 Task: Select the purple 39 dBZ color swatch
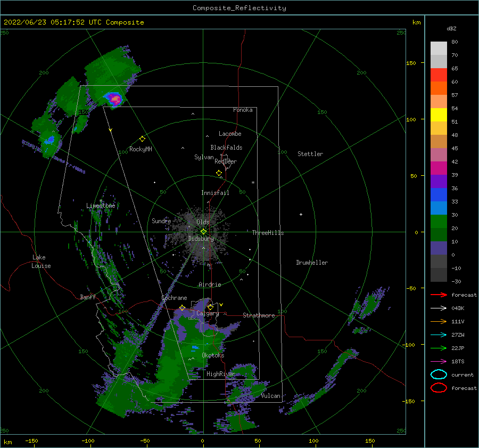point(439,182)
